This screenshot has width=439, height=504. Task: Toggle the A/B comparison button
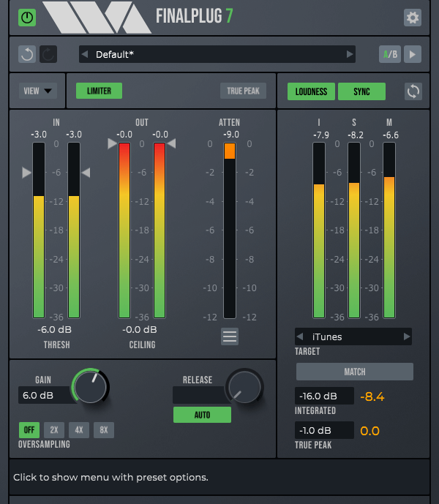point(389,54)
